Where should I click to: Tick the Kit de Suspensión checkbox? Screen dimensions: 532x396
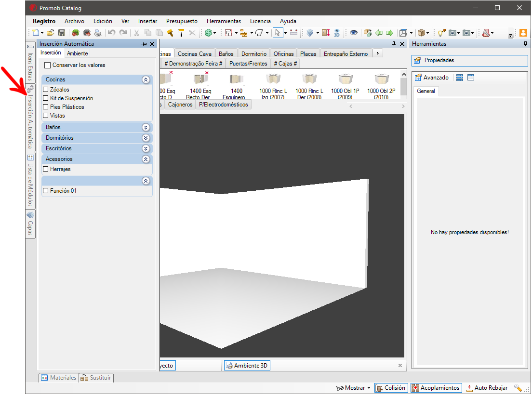(x=46, y=98)
